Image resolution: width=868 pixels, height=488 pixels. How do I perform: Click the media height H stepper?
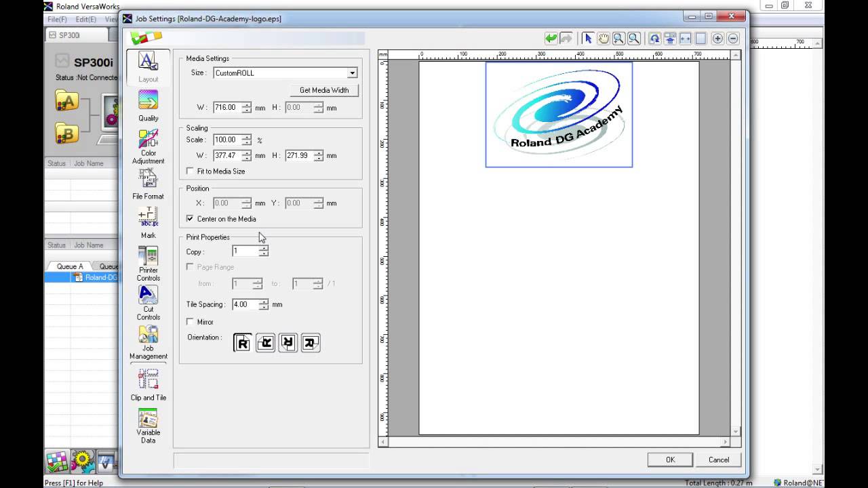click(319, 107)
